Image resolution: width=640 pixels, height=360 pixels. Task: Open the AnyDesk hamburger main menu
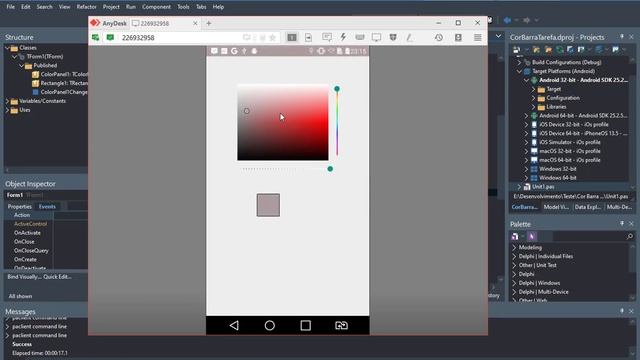point(478,37)
